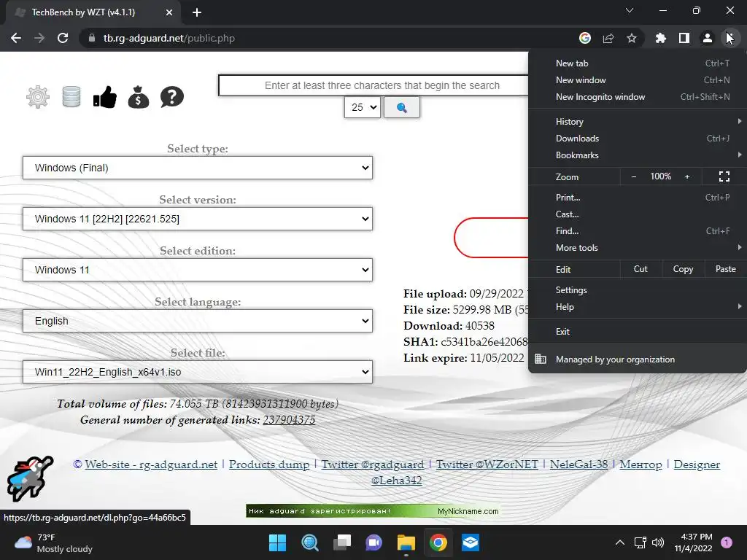
Task: Click Chrome icon on the taskbar
Action: [438, 542]
